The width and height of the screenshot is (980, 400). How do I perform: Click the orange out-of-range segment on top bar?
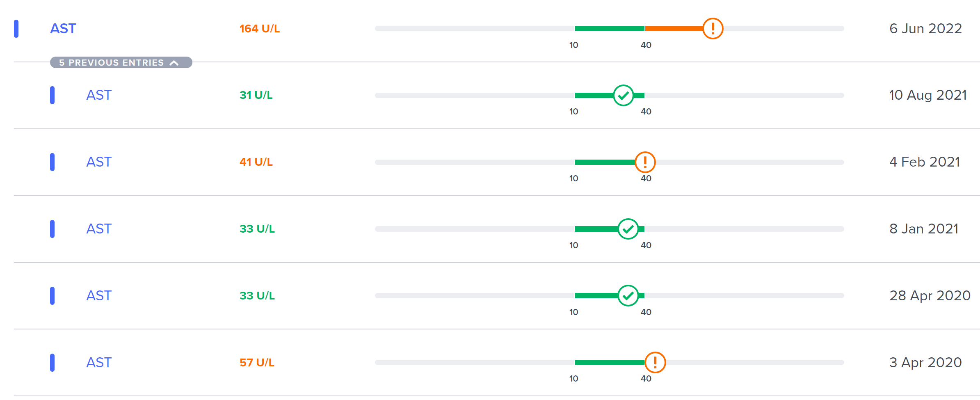tap(674, 29)
